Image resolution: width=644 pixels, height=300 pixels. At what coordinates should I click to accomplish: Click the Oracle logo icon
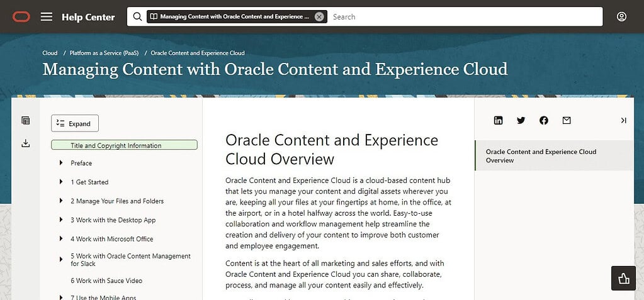click(21, 17)
